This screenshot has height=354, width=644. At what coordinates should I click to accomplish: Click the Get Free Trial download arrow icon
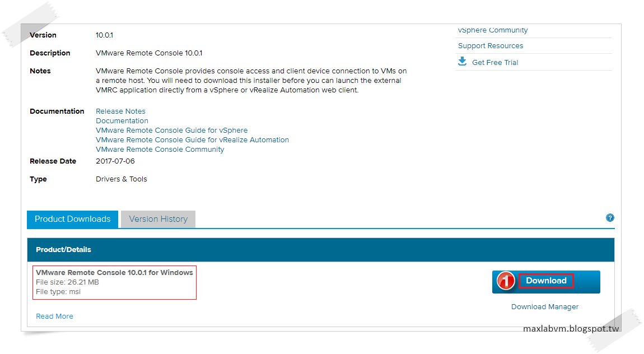pyautogui.click(x=463, y=62)
